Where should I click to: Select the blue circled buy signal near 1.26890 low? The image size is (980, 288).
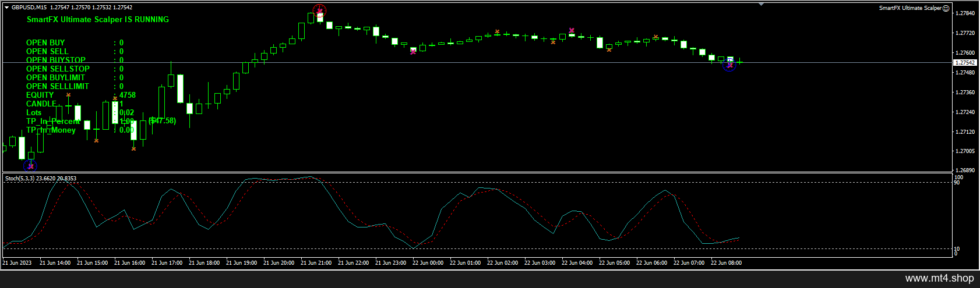point(30,166)
